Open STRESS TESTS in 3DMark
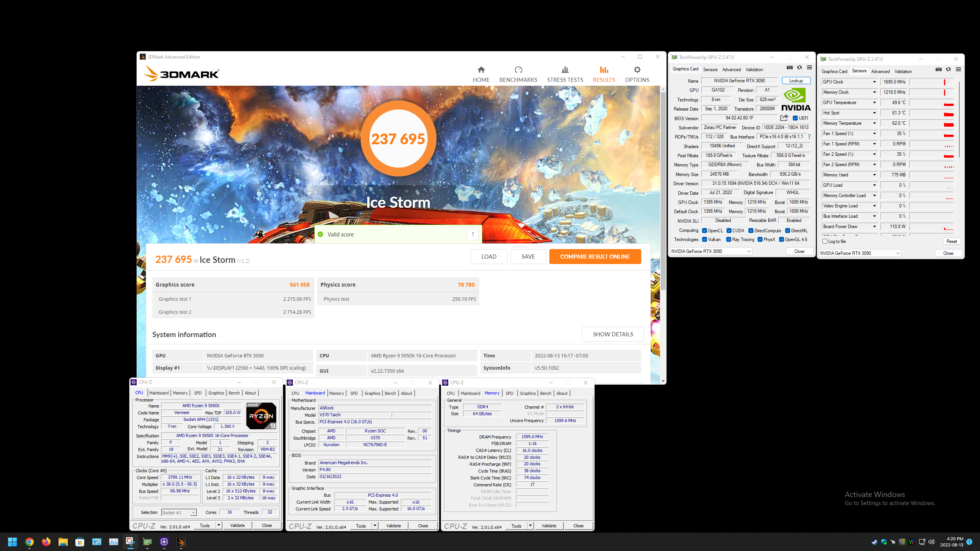Screen dimensions: 980x551 (565, 74)
